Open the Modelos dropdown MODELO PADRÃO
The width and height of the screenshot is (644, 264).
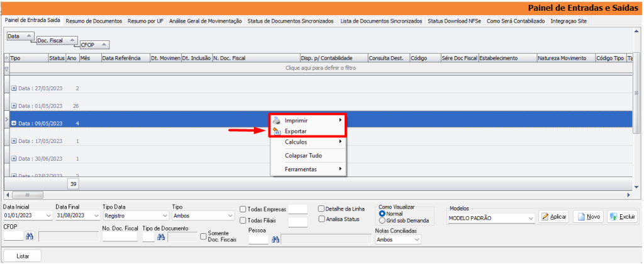click(x=532, y=219)
